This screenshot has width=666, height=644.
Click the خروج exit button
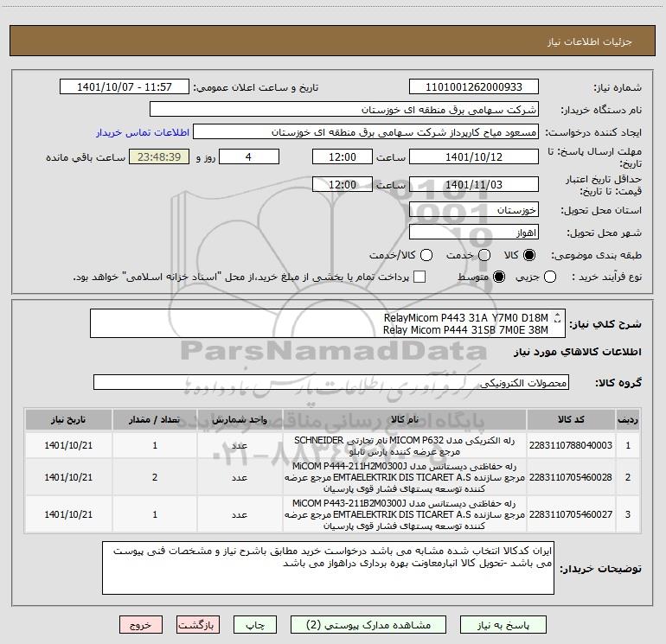[141, 625]
